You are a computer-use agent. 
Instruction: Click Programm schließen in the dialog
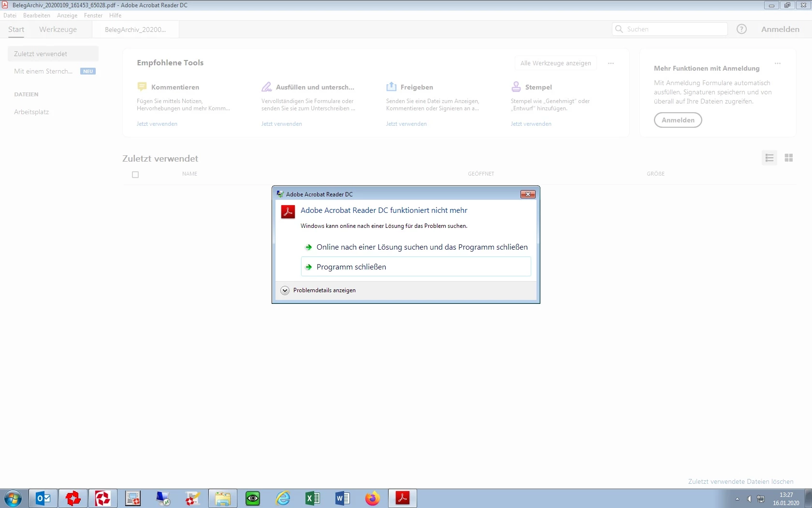(x=416, y=267)
